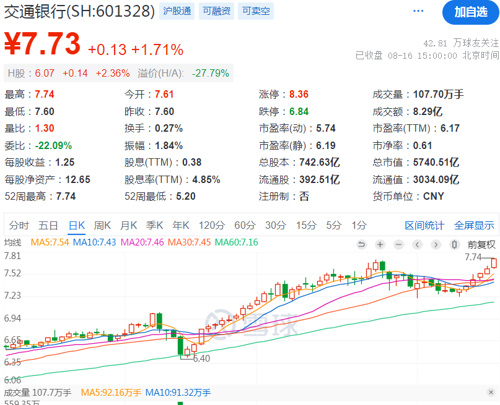Switch to the 五日 chart tab
Viewport: 500px width, 405px height.
(48, 226)
